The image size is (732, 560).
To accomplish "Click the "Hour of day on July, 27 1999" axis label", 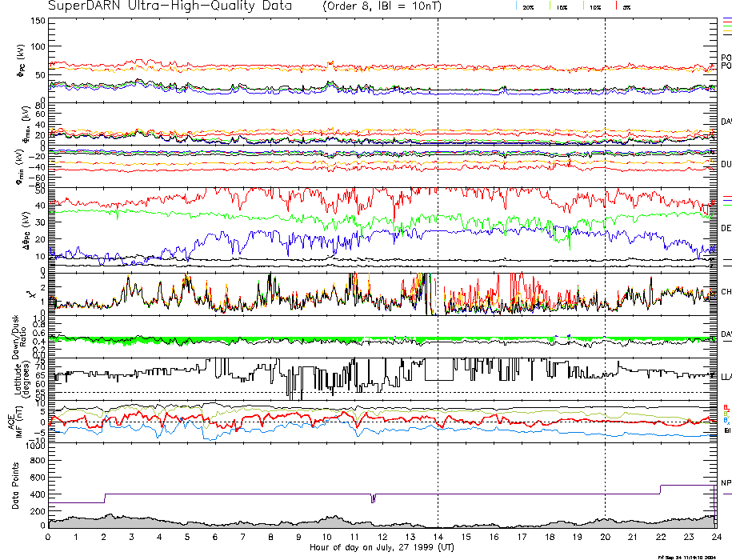I will coord(378,549).
